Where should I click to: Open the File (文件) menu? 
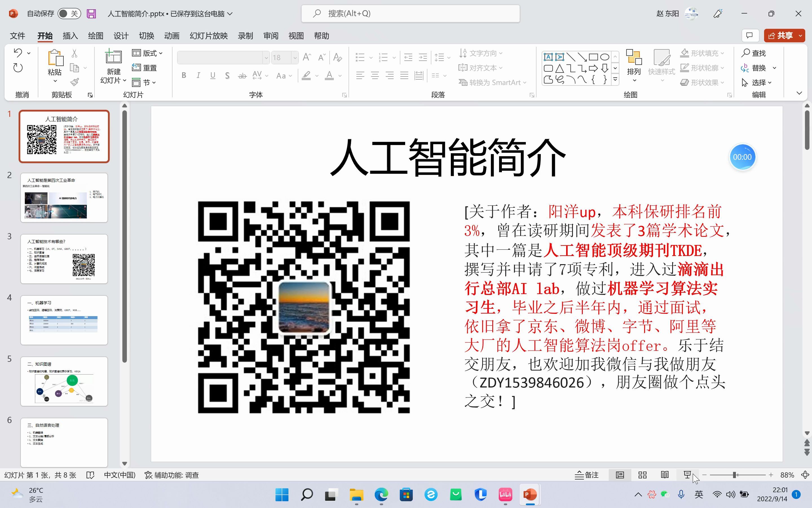pos(17,36)
